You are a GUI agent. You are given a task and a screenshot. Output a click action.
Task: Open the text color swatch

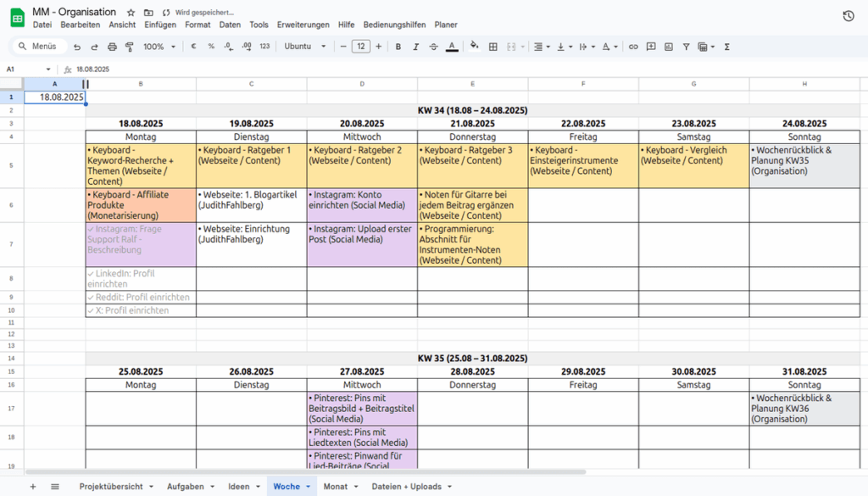click(x=450, y=47)
